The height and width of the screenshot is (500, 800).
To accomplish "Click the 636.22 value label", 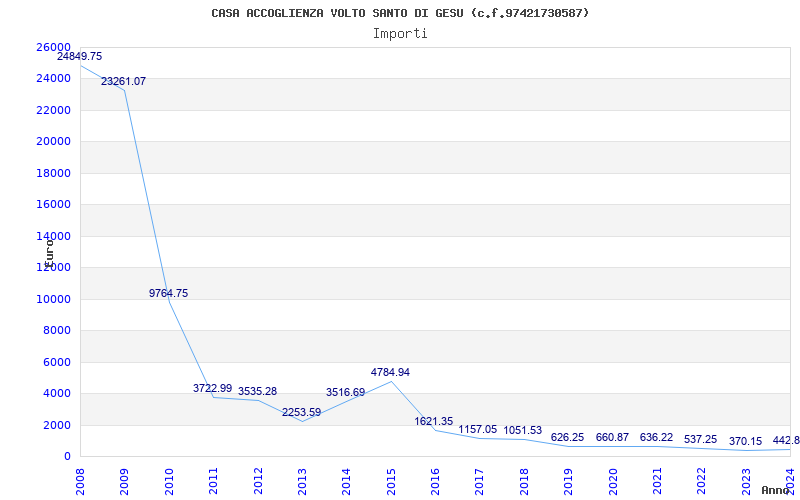I will [656, 437].
